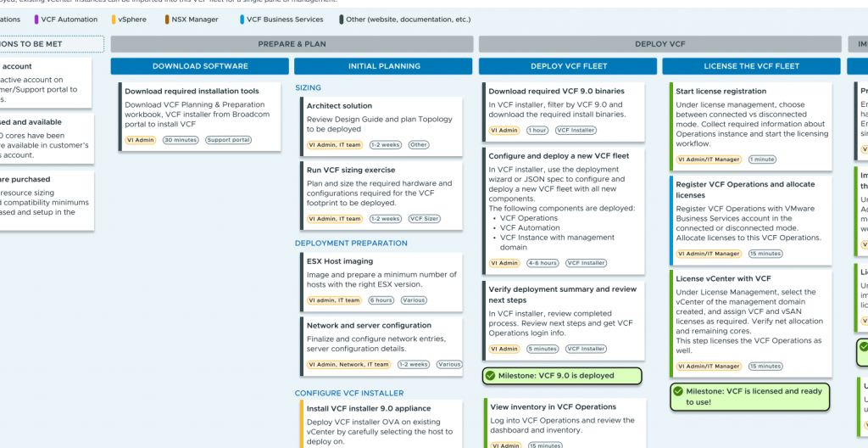Click the brown NSX Manager legend swatch

pyautogui.click(x=168, y=19)
